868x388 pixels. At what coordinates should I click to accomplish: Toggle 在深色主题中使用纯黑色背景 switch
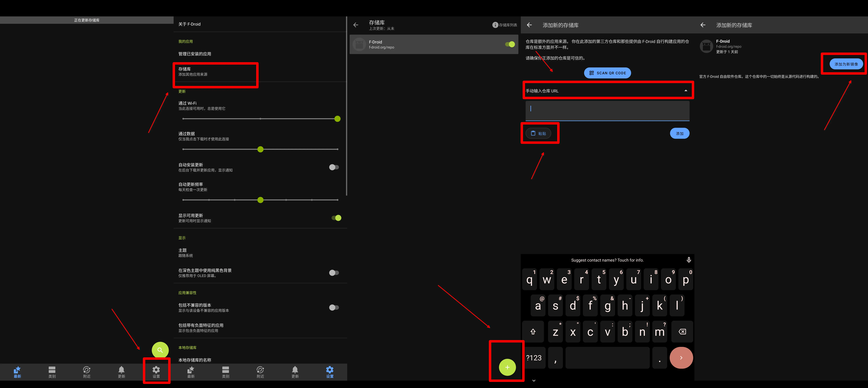[x=334, y=273]
